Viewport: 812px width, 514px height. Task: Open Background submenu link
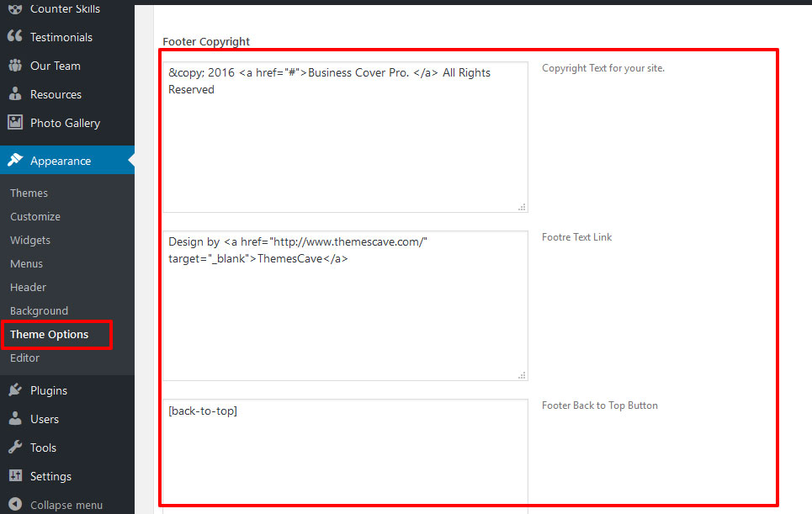(39, 310)
